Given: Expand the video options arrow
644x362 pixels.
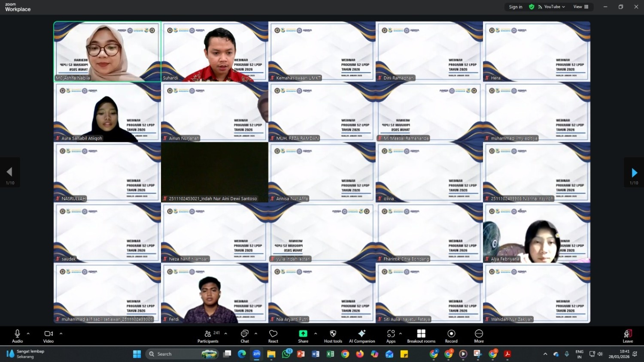Looking at the screenshot, I should [61, 333].
